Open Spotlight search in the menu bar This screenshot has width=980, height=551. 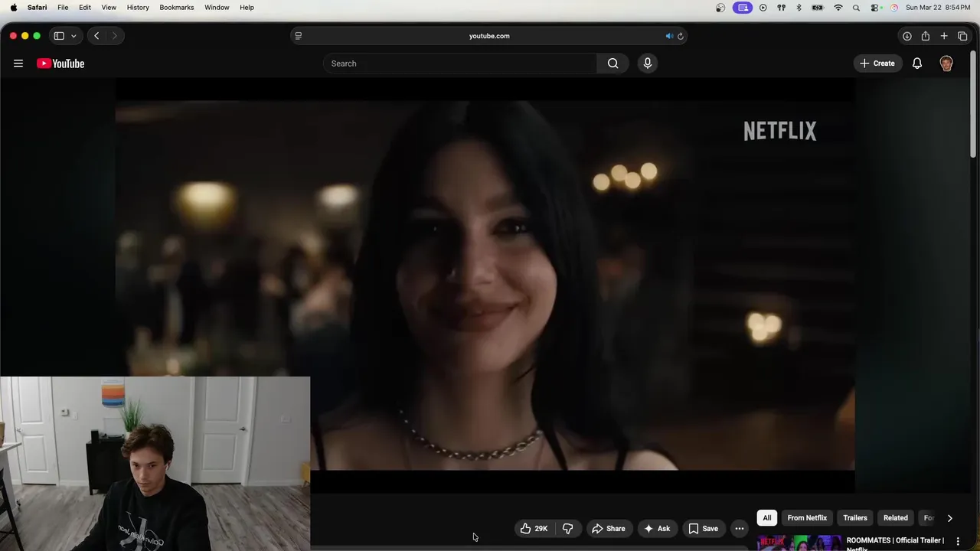[x=857, y=8]
